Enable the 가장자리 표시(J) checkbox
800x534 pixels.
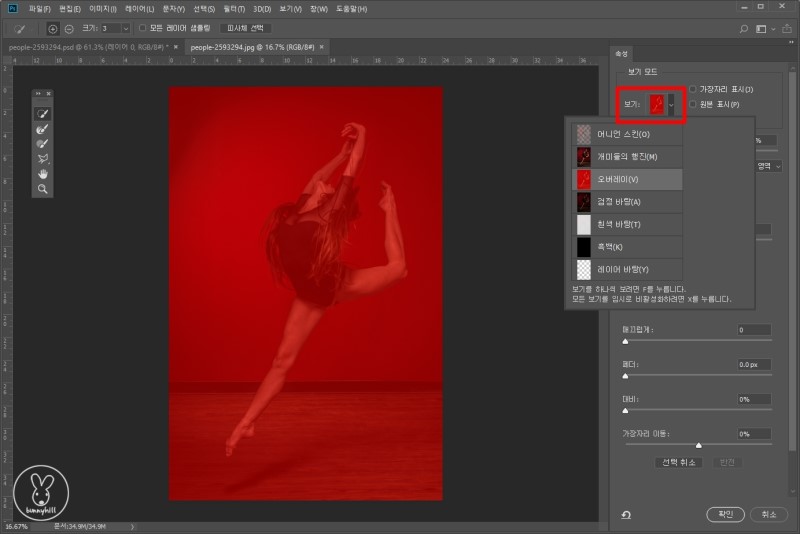[694, 90]
